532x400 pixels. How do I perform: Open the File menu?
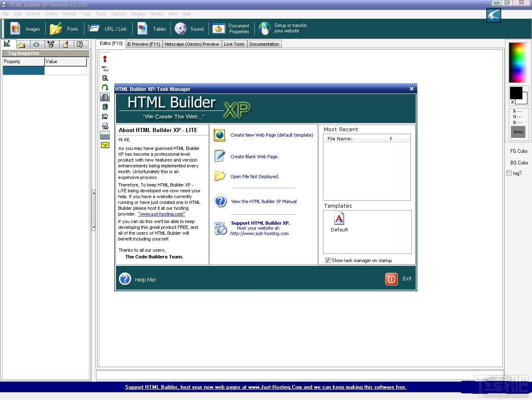(x=5, y=14)
